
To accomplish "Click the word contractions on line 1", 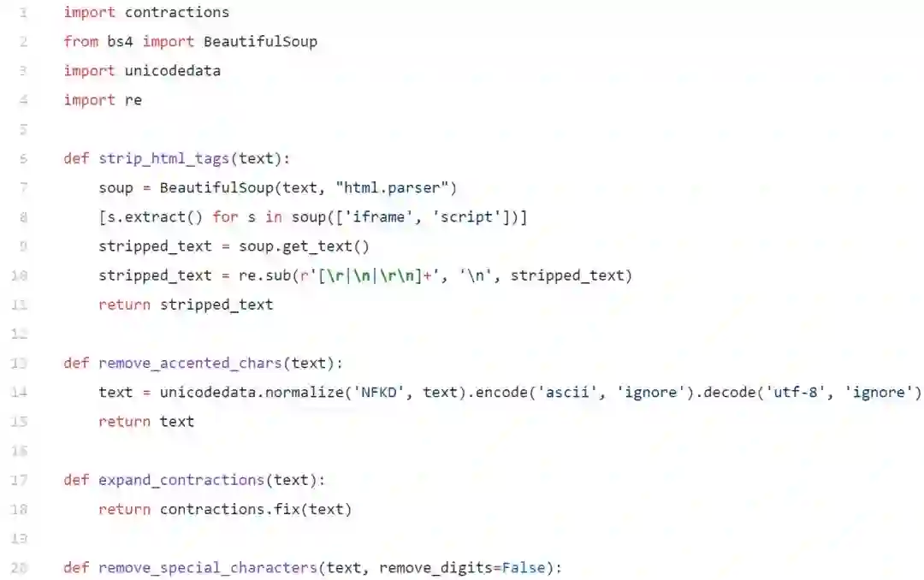I will click(x=177, y=12).
